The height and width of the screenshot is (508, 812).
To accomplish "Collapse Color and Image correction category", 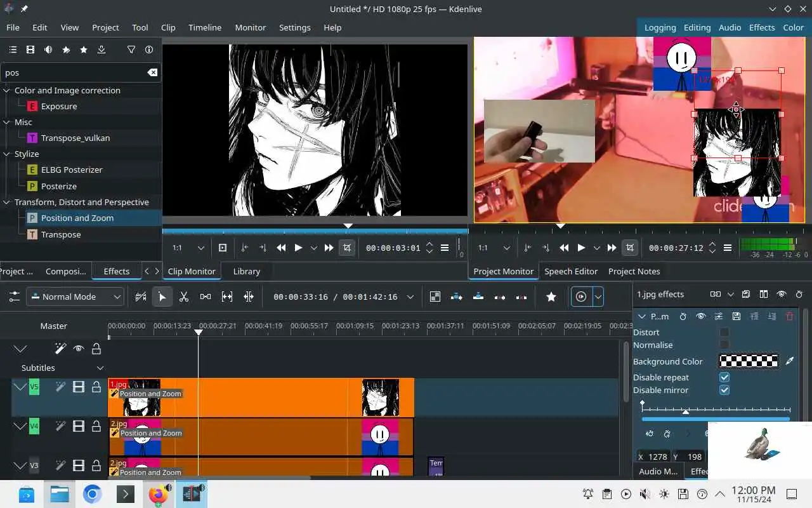I will [x=7, y=90].
